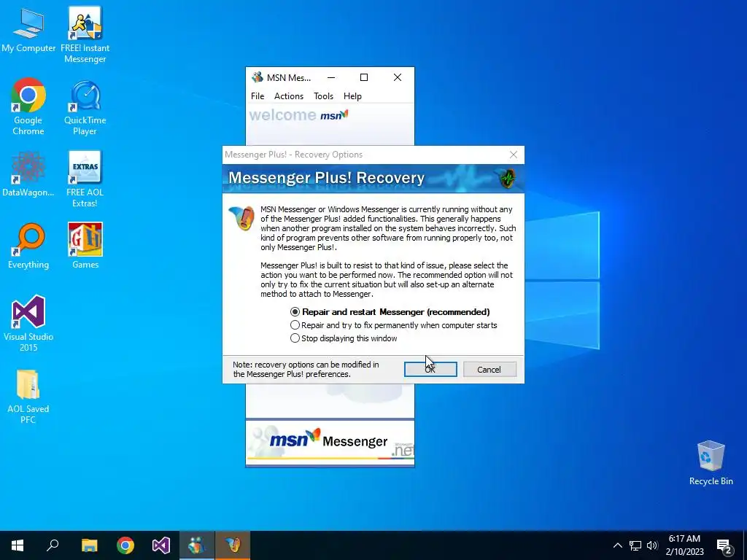Select Stop displaying this window option

(x=344, y=338)
